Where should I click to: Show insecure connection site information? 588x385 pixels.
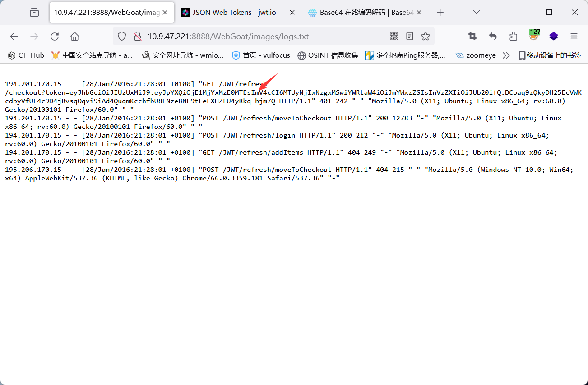[138, 37]
